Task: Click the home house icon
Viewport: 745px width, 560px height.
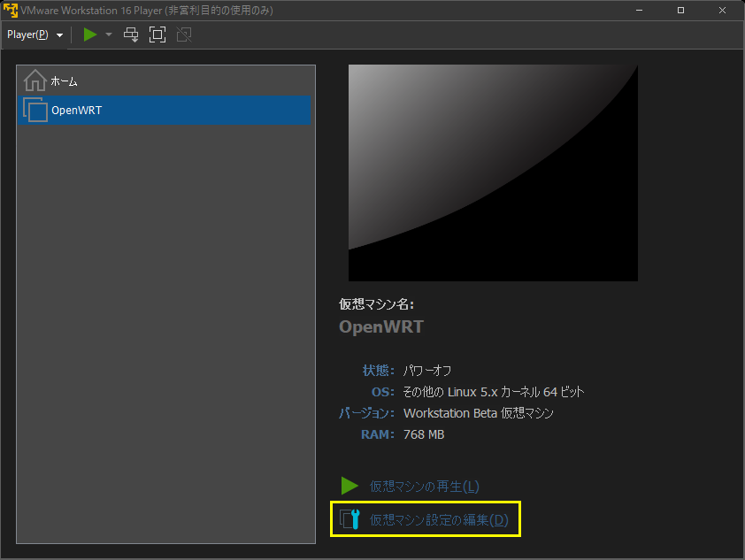Action: coord(35,81)
